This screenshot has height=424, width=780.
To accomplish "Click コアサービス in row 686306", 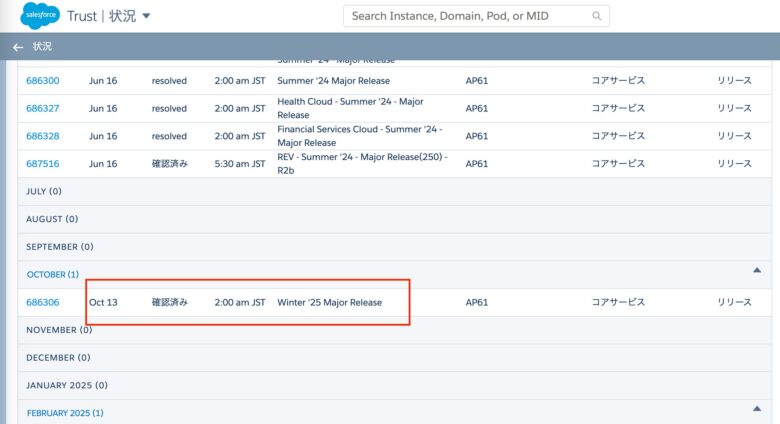I will (618, 302).
